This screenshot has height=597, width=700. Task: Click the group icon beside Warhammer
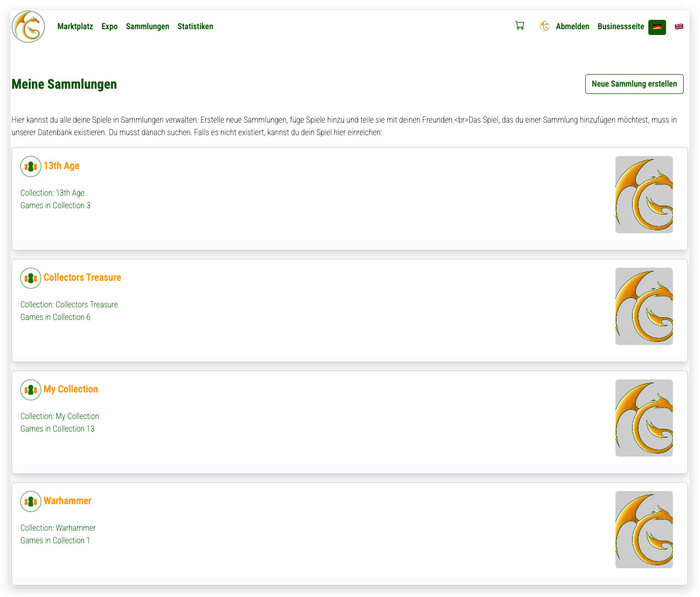31,502
